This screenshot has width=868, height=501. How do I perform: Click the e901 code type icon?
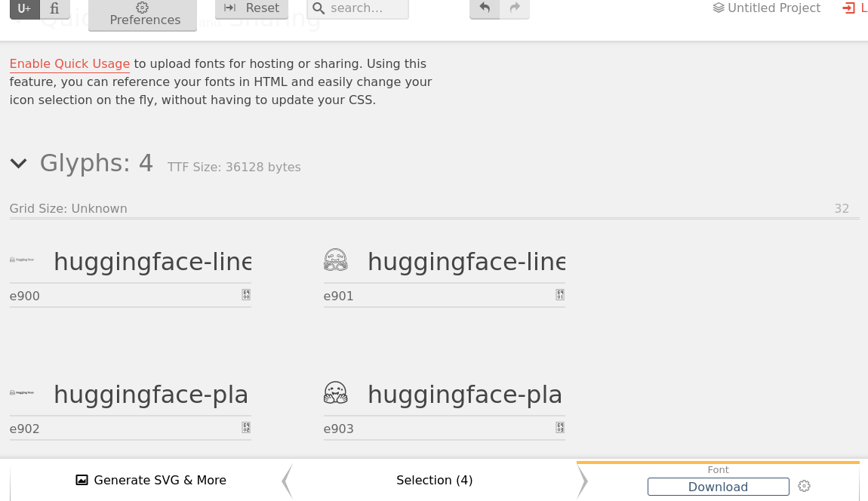[560, 295]
